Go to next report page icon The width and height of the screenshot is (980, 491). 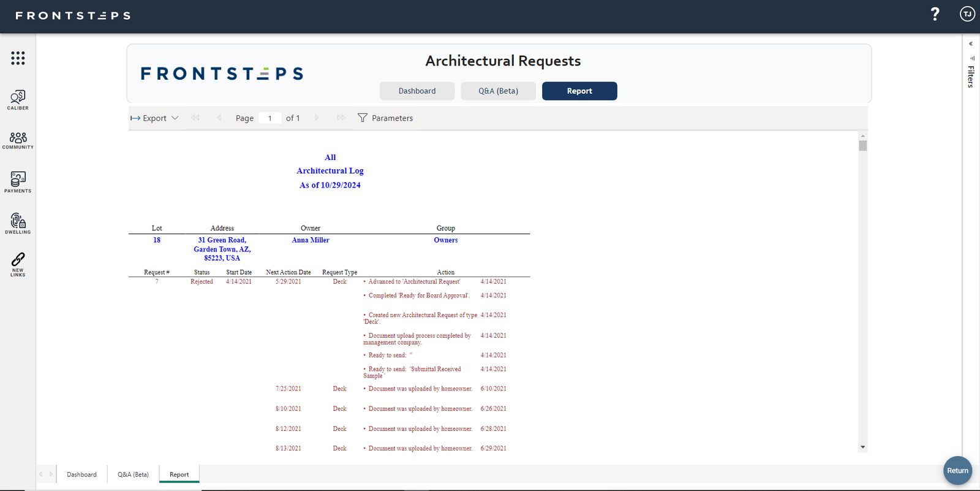317,118
